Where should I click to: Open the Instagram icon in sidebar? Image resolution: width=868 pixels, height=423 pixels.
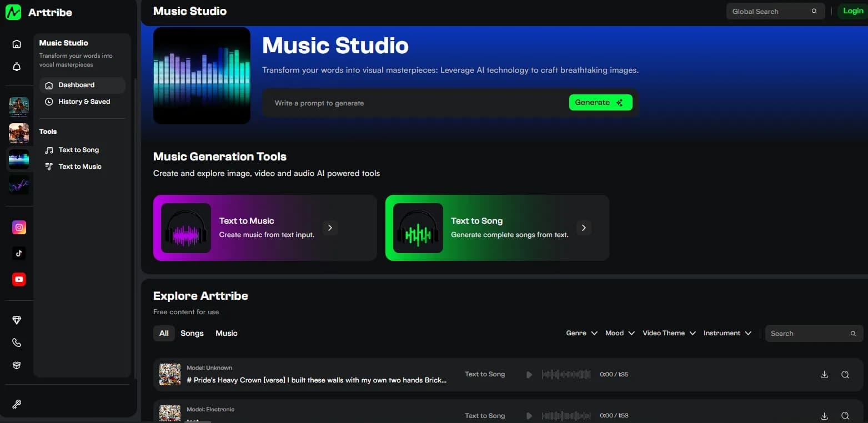point(19,227)
